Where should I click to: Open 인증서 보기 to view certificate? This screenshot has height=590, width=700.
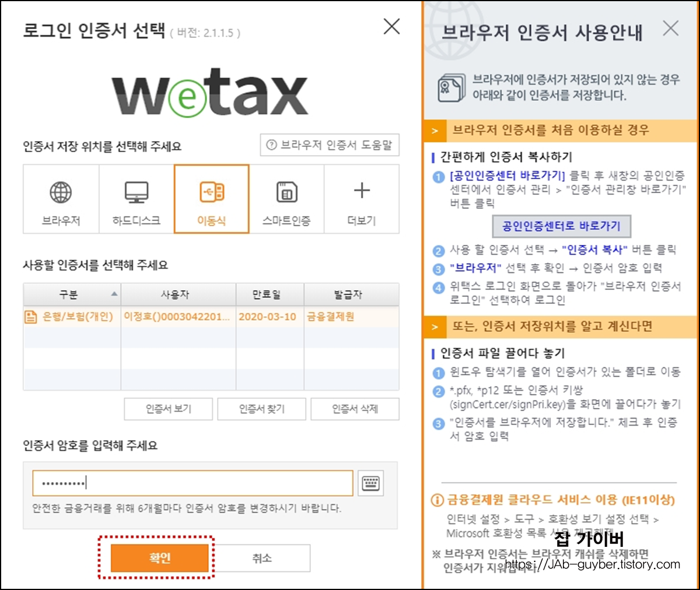[x=169, y=409]
